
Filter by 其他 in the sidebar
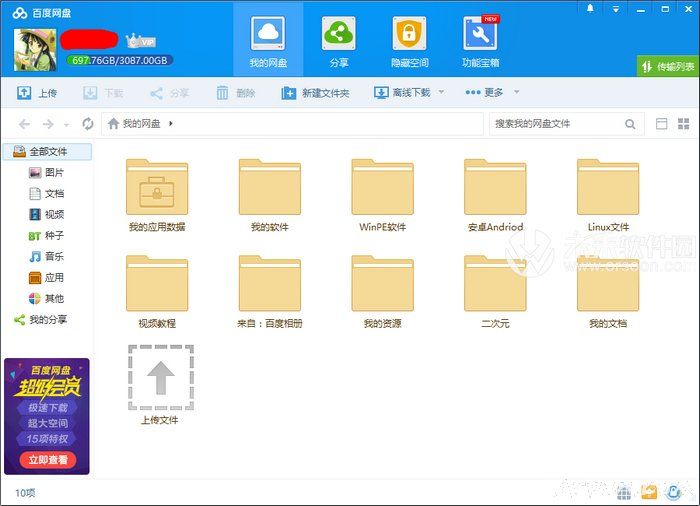coord(47,298)
